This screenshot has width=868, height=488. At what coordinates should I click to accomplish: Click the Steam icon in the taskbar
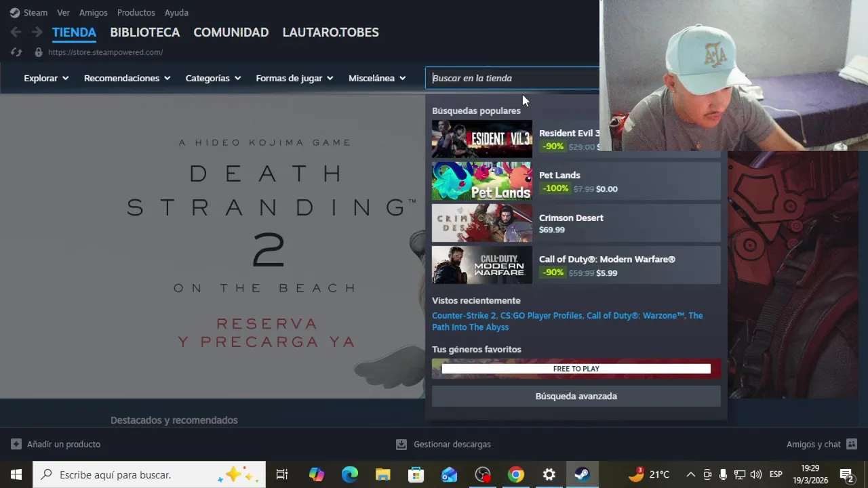582,474
